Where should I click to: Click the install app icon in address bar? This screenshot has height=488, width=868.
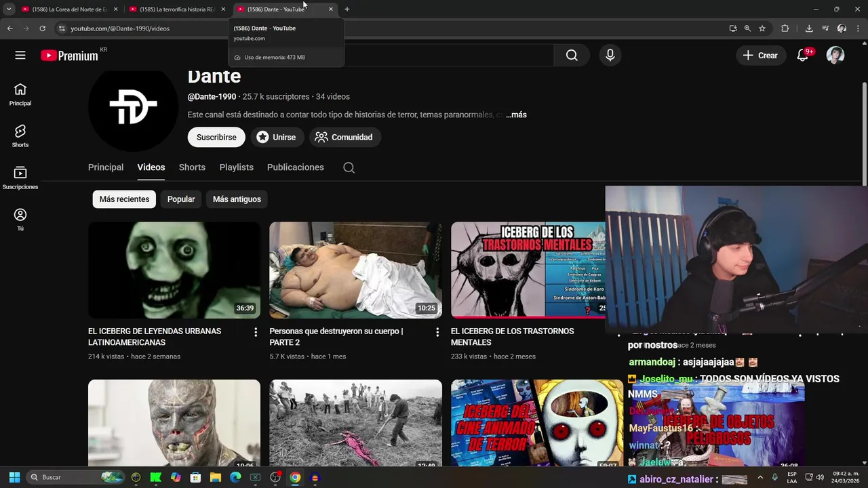(x=733, y=28)
